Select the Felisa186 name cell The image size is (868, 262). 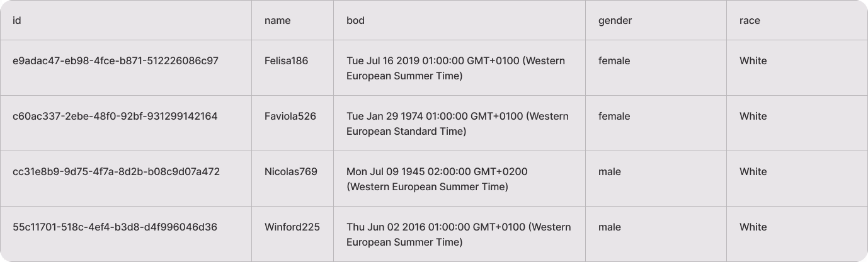pos(286,60)
